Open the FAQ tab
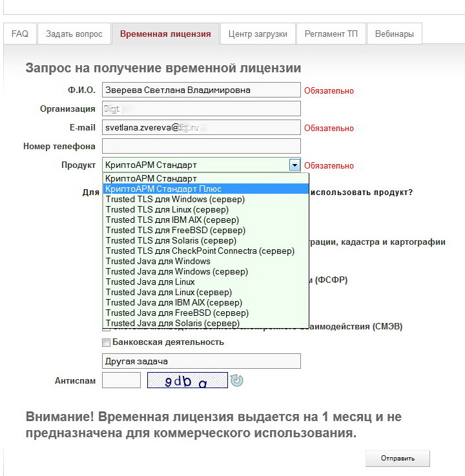This screenshot has height=476, width=465. click(20, 34)
